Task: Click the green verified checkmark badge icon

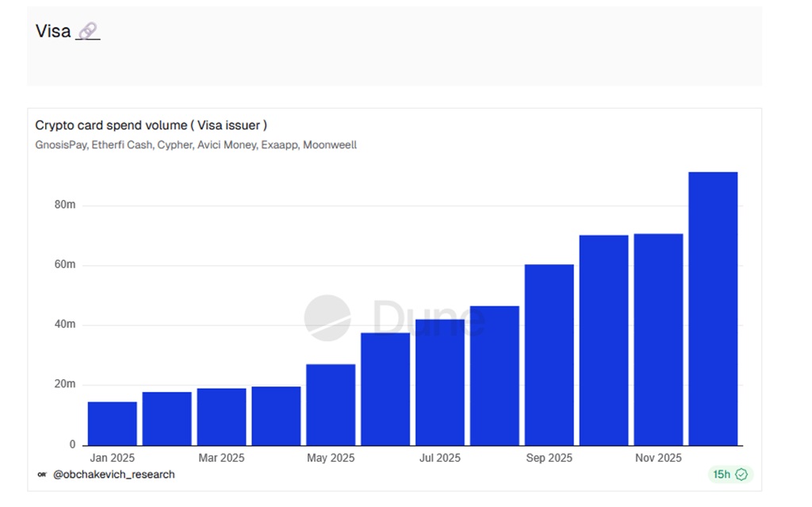Action: [741, 474]
